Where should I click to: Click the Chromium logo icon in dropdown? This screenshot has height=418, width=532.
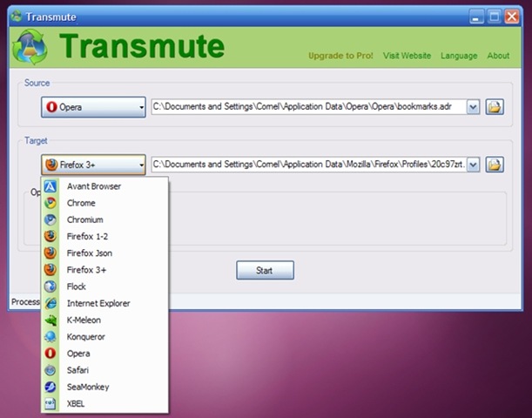point(51,219)
